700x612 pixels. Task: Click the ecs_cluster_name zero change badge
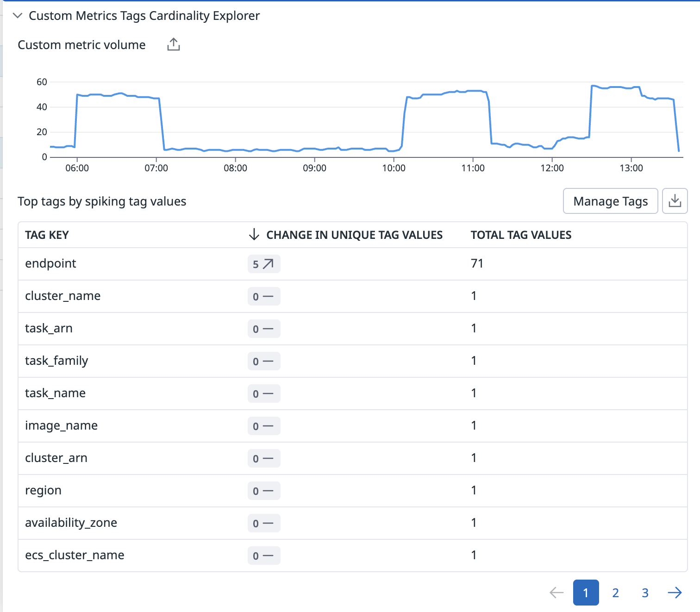263,556
